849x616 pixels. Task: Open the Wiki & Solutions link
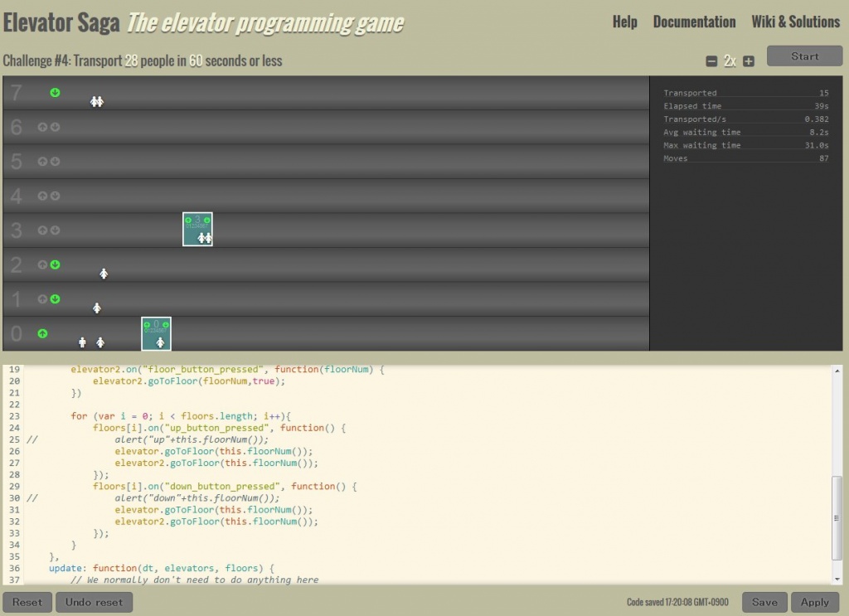click(x=795, y=22)
